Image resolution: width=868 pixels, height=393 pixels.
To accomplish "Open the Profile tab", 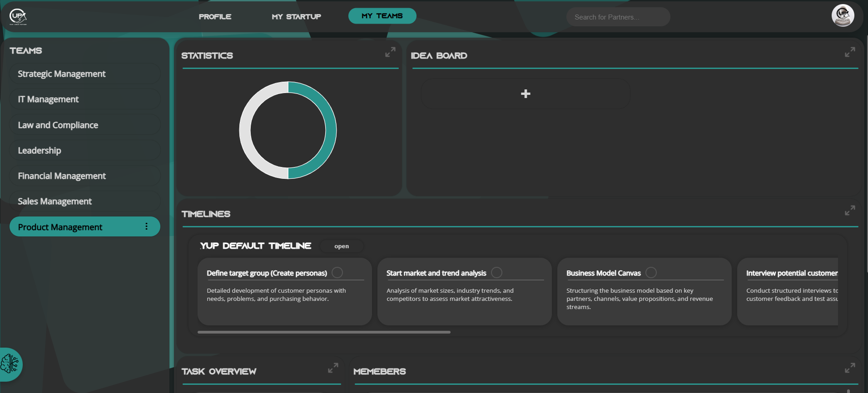I will [x=215, y=16].
